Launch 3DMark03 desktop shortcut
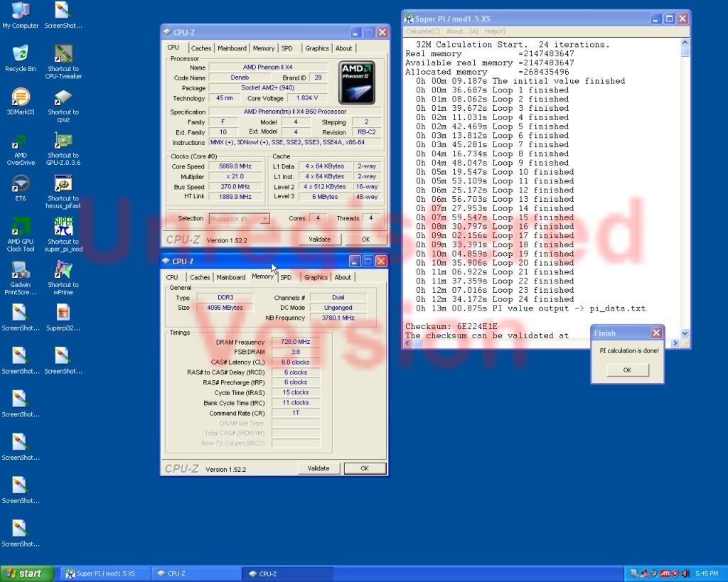 coord(21,102)
